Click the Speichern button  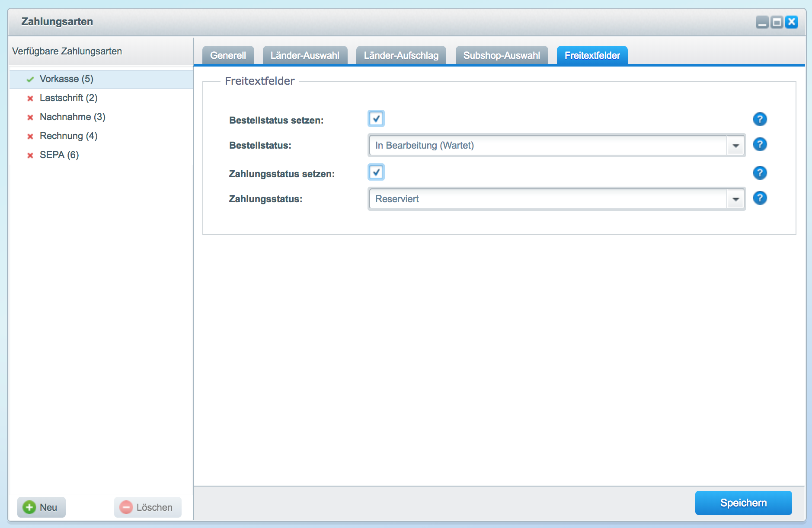744,503
